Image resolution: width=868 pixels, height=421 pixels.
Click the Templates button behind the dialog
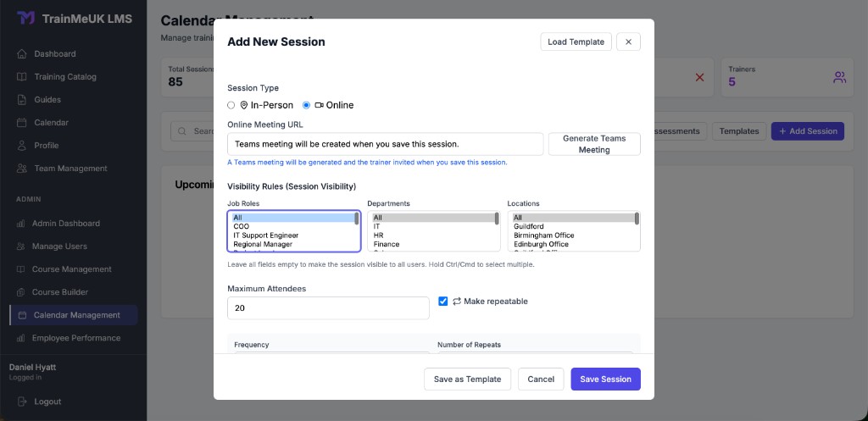(x=739, y=131)
